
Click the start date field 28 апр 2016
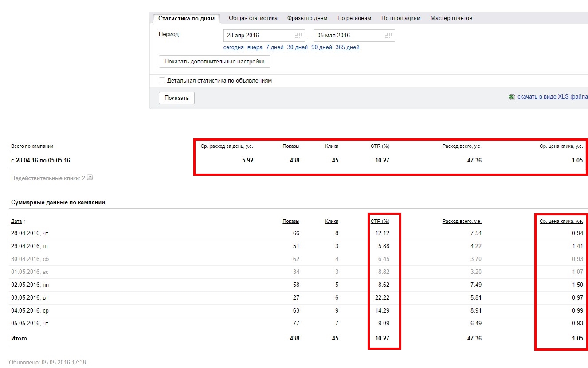click(x=264, y=36)
